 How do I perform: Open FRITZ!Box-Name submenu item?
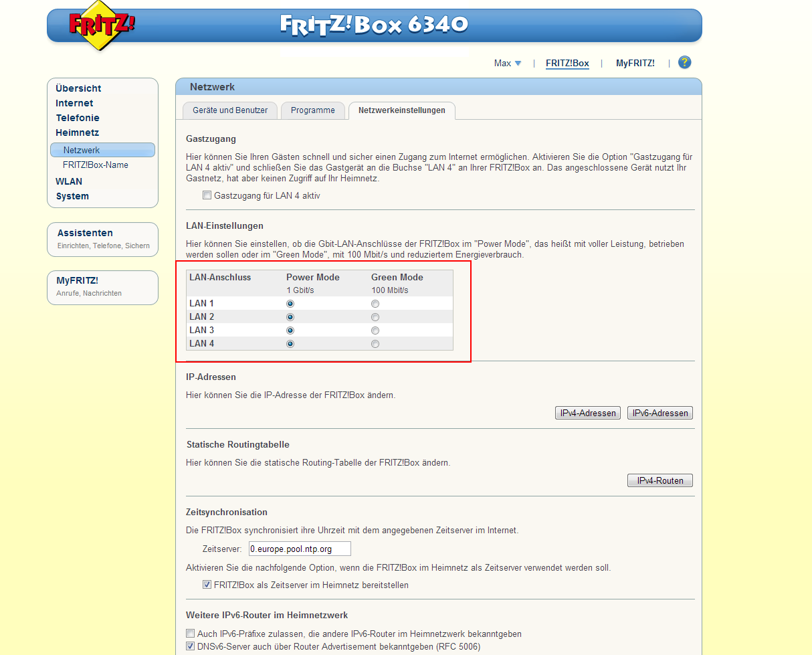pyautogui.click(x=96, y=165)
